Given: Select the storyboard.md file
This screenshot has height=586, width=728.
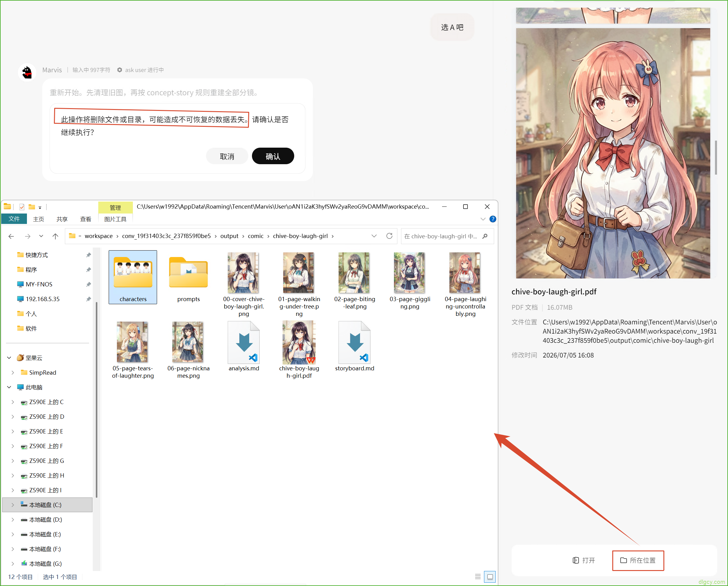Looking at the screenshot, I should click(x=355, y=346).
